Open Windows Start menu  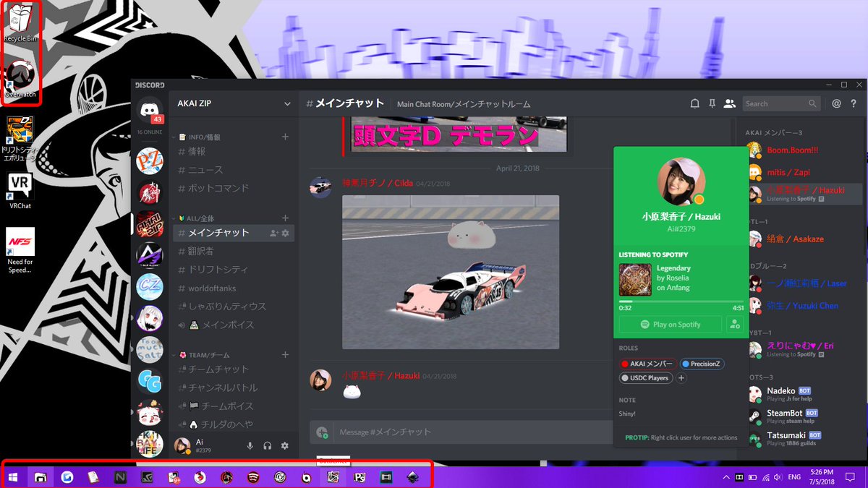(x=13, y=477)
